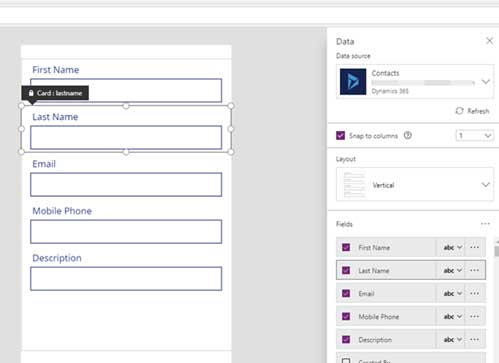The height and width of the screenshot is (363, 499).
Task: Click the Dynamics 365 Contacts icon
Action: [353, 82]
